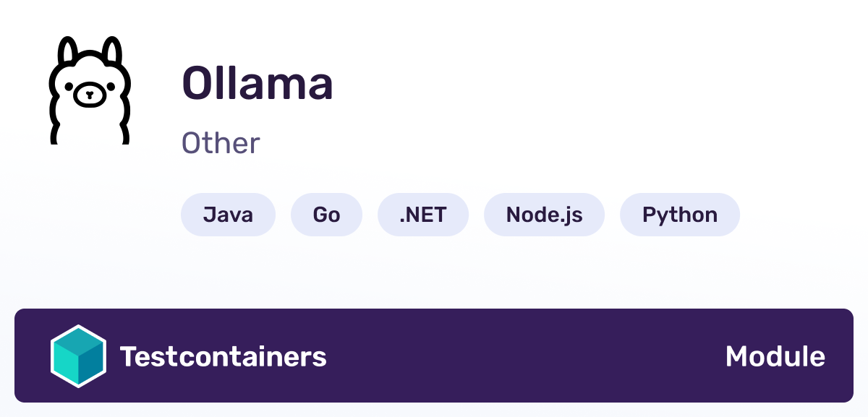Open the Python language tag

[680, 215]
